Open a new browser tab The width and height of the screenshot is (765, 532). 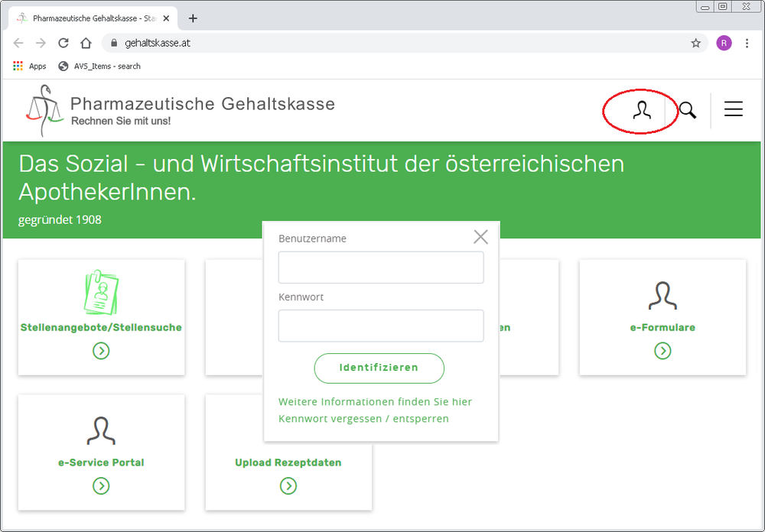[x=193, y=18]
